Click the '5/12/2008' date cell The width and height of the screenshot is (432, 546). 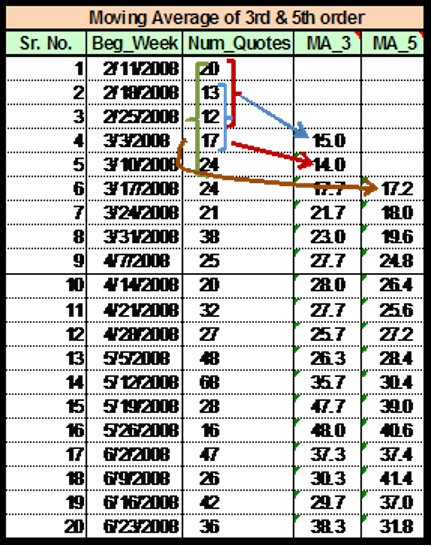coord(134,382)
